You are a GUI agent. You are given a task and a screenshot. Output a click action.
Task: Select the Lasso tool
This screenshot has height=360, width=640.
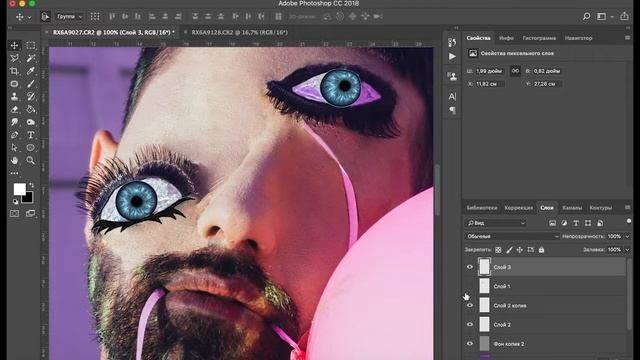tap(14, 58)
